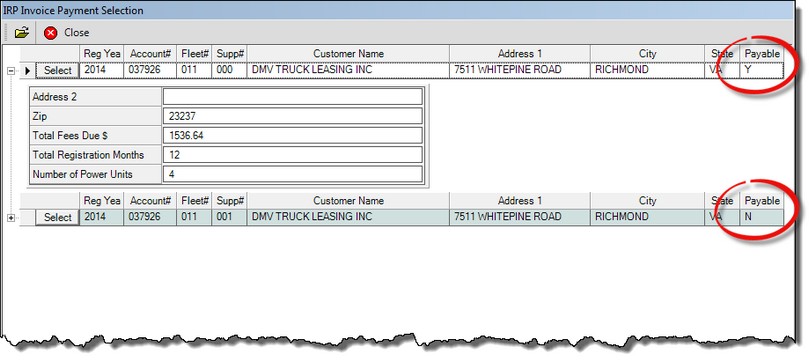Click Total Registration Months field showing 12
Image resolution: width=809 pixels, height=362 pixels.
click(293, 155)
